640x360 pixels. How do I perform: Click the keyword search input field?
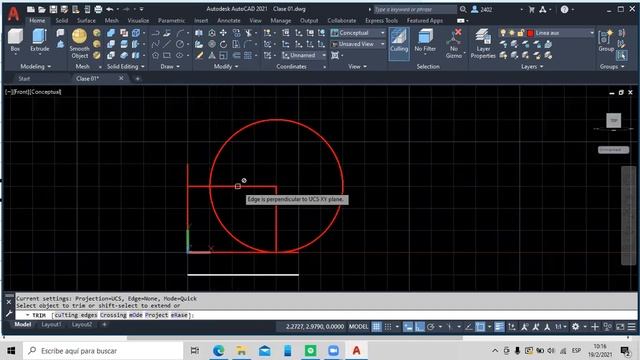(x=415, y=9)
